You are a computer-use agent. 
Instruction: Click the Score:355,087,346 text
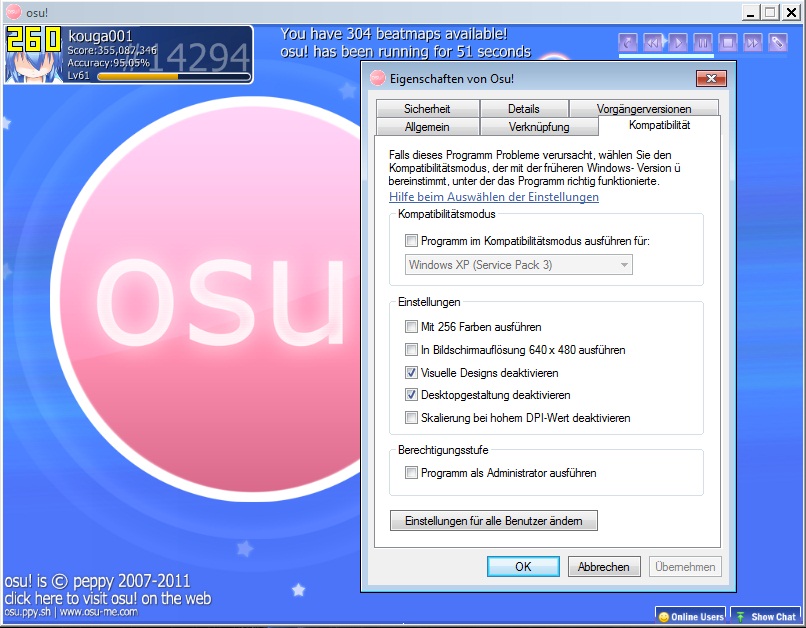coord(112,50)
